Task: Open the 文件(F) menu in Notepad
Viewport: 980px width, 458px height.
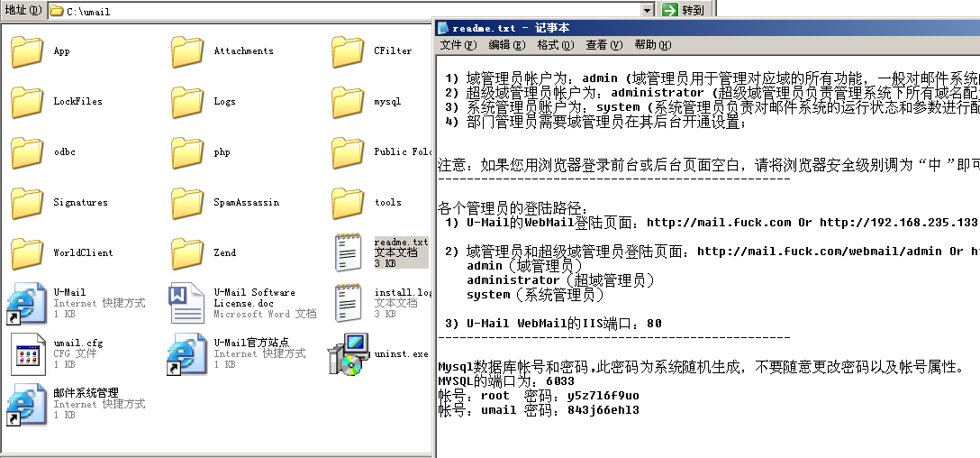Action: pyautogui.click(x=458, y=45)
